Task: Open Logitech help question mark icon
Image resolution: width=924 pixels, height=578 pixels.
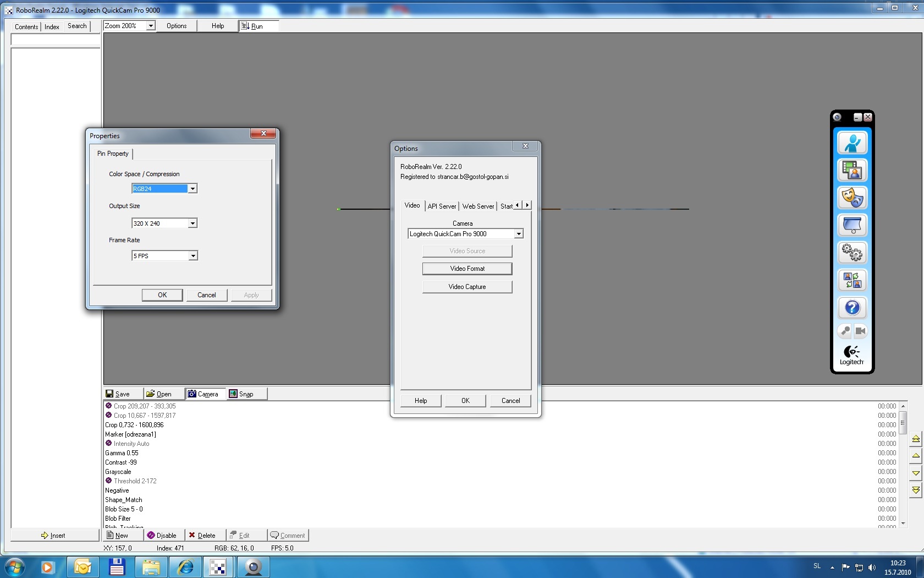Action: click(852, 308)
